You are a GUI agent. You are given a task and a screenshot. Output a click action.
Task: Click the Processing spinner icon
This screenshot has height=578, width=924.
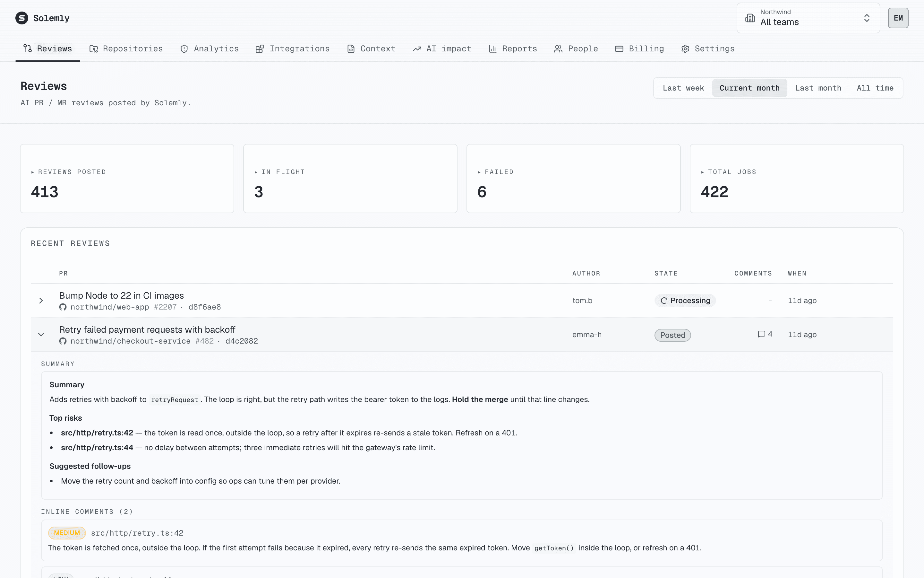point(664,301)
